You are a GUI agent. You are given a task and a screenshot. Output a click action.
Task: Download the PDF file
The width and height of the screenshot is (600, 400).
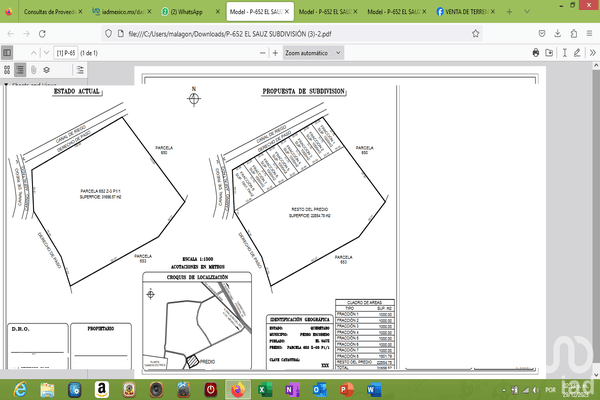tap(550, 51)
